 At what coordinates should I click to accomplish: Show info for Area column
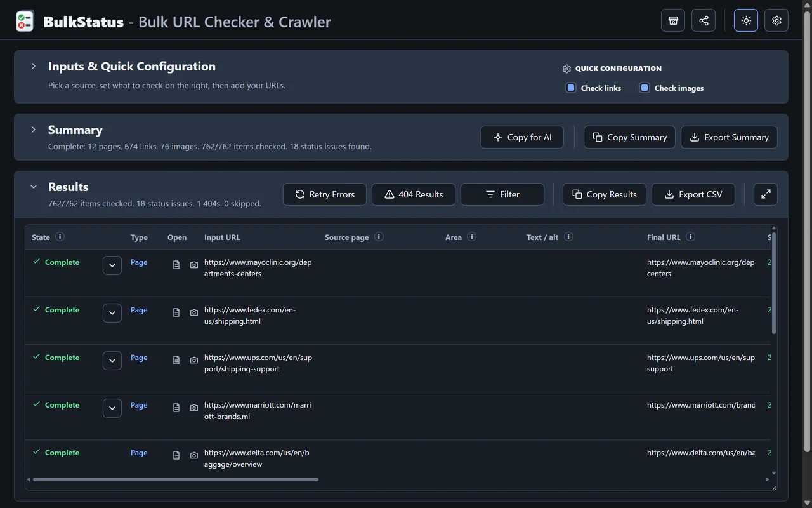pyautogui.click(x=471, y=237)
